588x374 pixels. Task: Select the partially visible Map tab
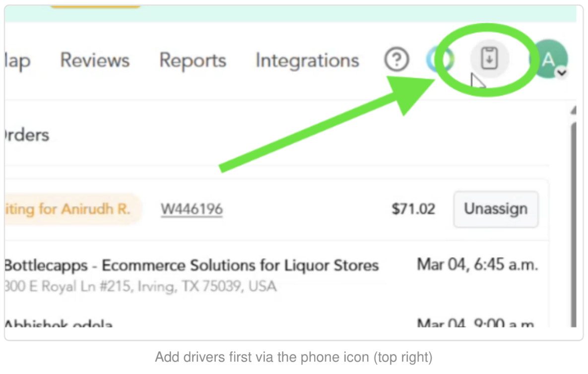tap(18, 61)
